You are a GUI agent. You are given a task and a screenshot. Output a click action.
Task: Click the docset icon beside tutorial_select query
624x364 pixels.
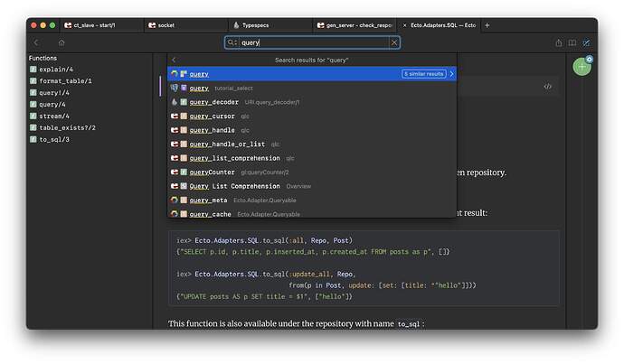coord(175,88)
